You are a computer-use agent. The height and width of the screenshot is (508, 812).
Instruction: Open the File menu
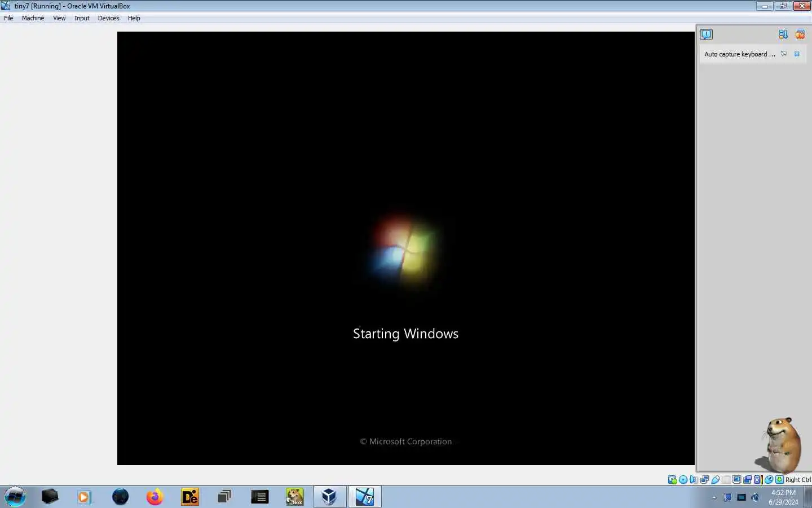[8, 18]
